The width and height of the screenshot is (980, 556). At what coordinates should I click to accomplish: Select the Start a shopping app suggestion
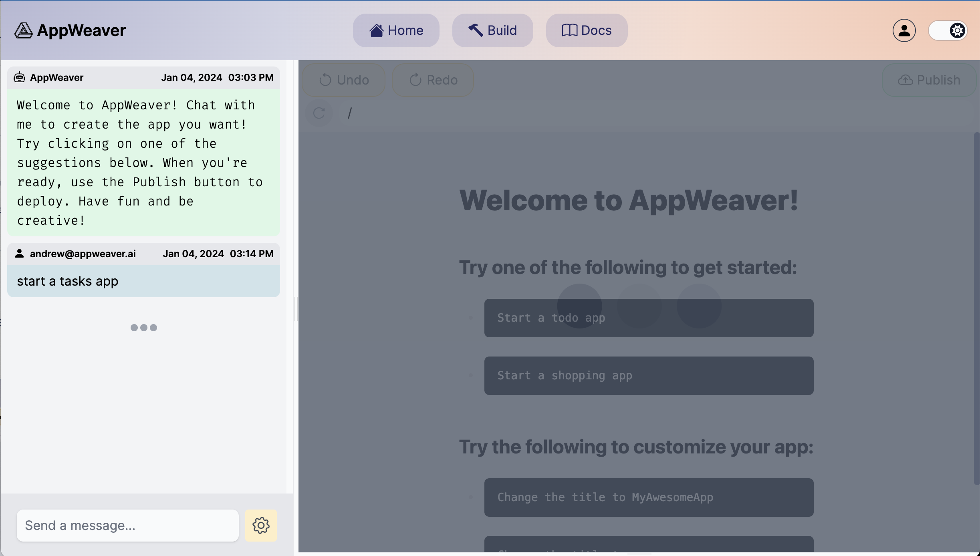click(648, 376)
